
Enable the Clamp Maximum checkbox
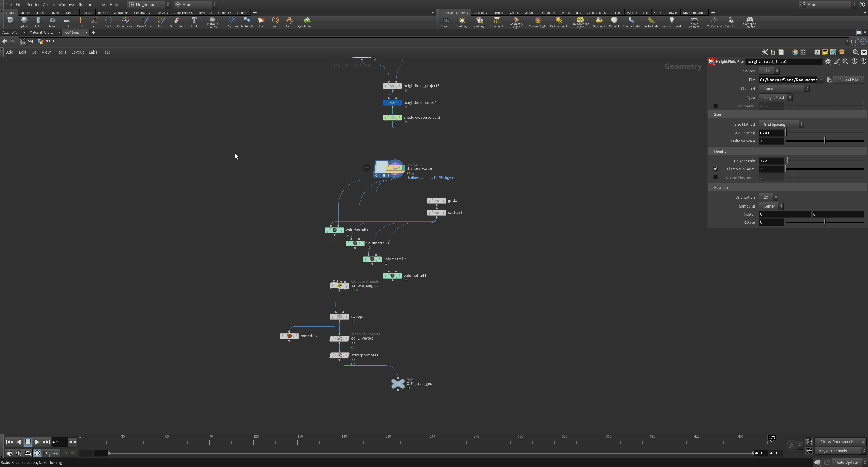[715, 177]
